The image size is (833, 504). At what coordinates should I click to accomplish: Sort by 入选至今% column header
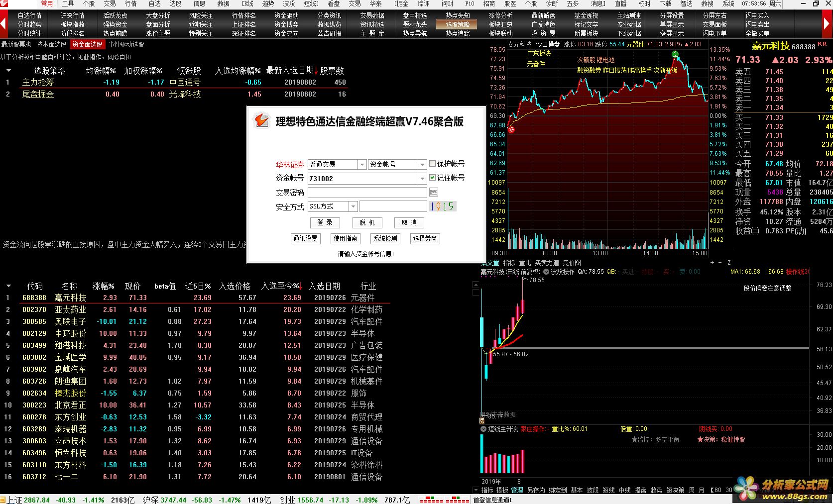(x=282, y=286)
